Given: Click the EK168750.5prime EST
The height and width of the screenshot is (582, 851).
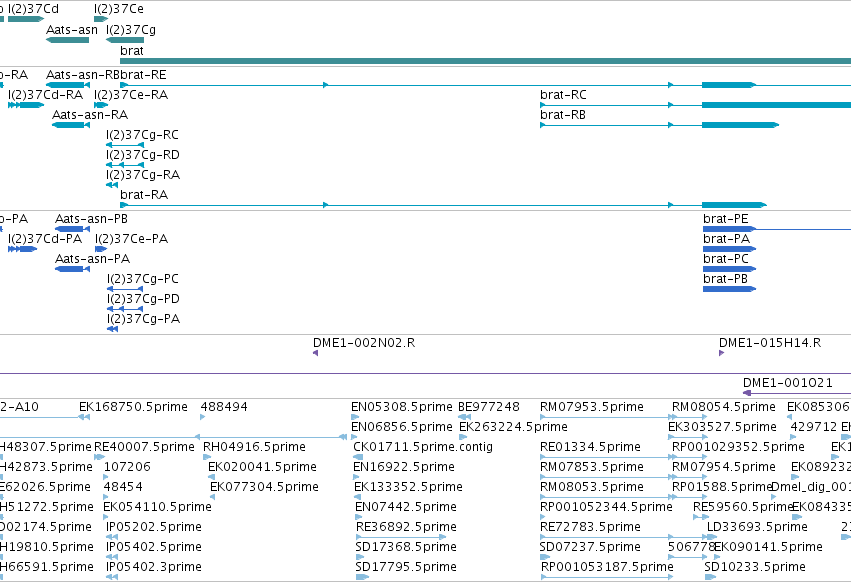Looking at the screenshot, I should click(134, 407).
